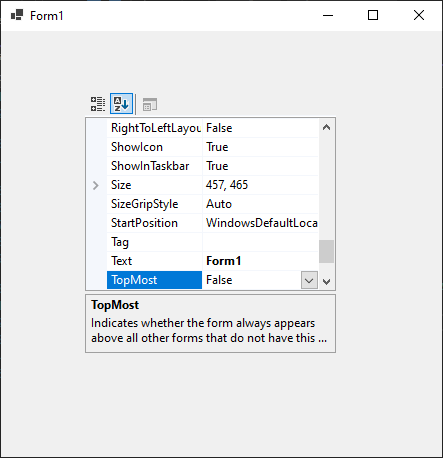Viewport: 443px width, 458px height.
Task: Expand the Size property row
Action: (96, 185)
